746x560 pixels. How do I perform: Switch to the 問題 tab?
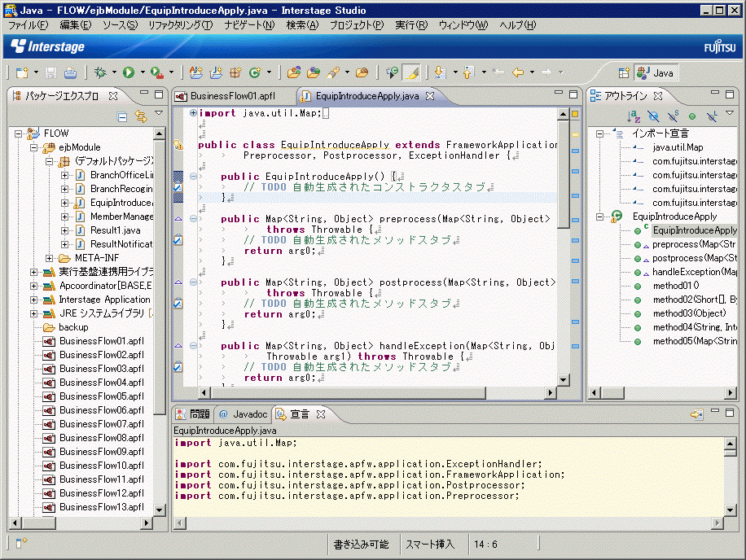(193, 414)
